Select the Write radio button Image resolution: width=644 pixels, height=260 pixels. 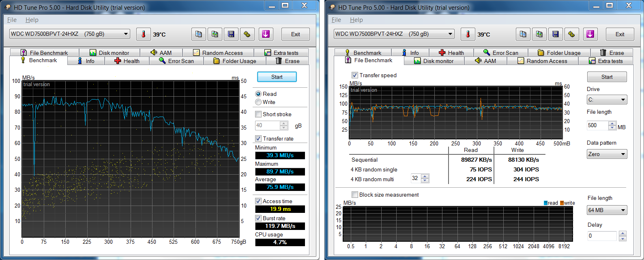pos(258,102)
